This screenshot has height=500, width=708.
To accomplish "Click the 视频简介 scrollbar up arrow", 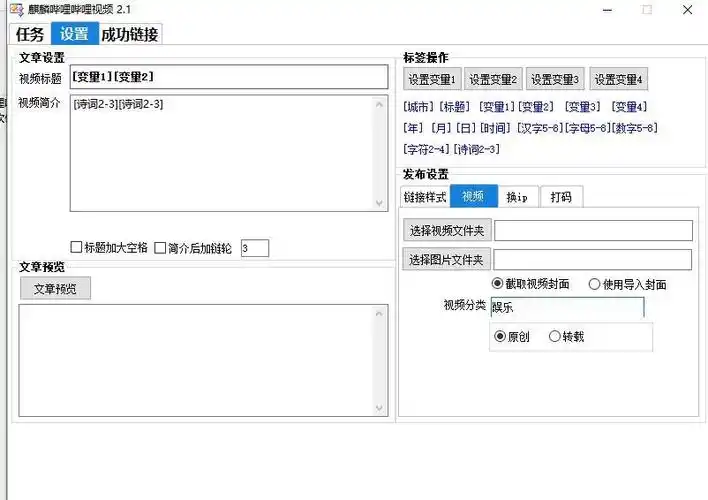I will point(379,104).
